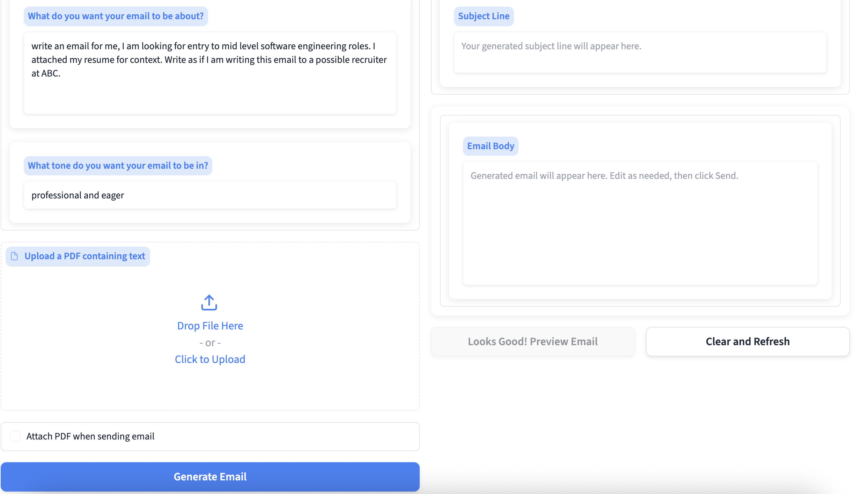Click the "- or -" separator text
The image size is (868, 494).
pos(210,343)
